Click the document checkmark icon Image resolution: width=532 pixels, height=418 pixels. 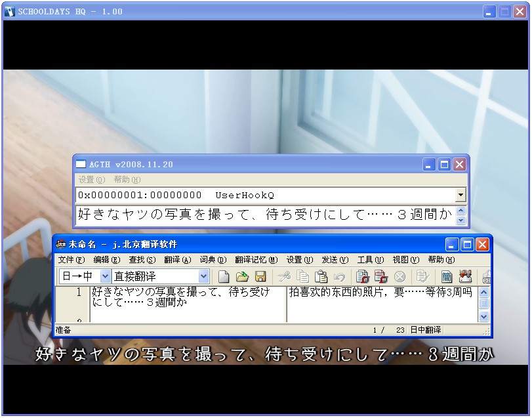tap(422, 276)
